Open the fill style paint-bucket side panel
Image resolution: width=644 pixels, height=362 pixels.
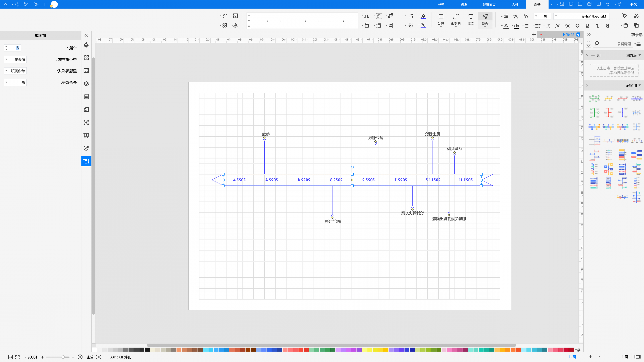click(86, 45)
